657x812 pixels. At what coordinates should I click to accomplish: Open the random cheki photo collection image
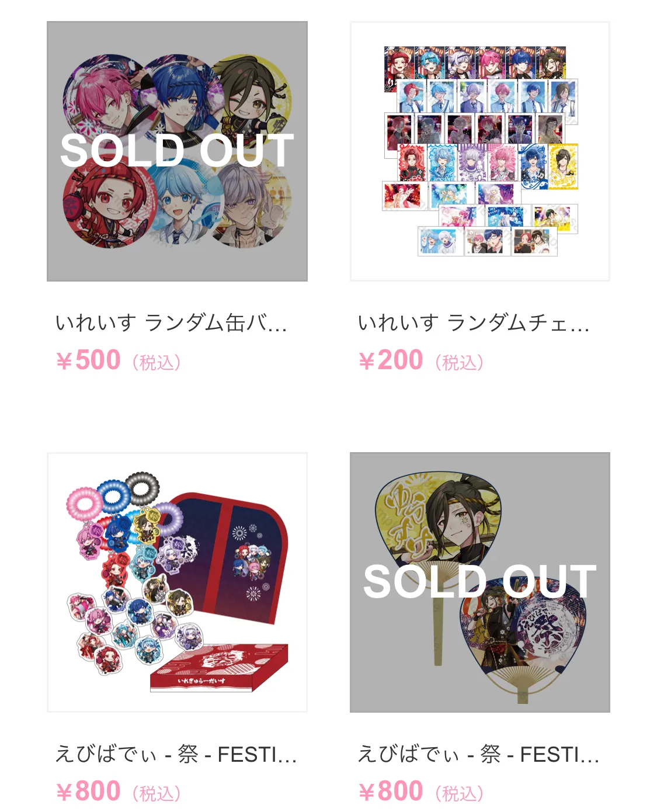[x=479, y=151]
